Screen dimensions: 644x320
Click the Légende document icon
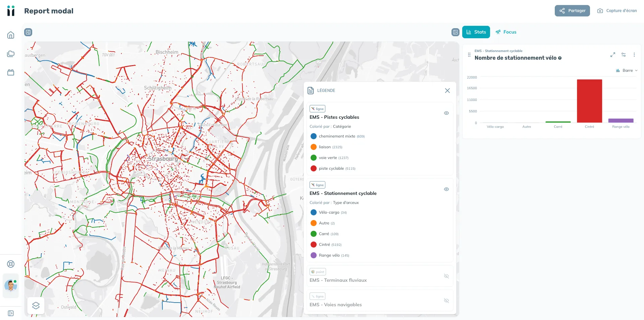311,91
